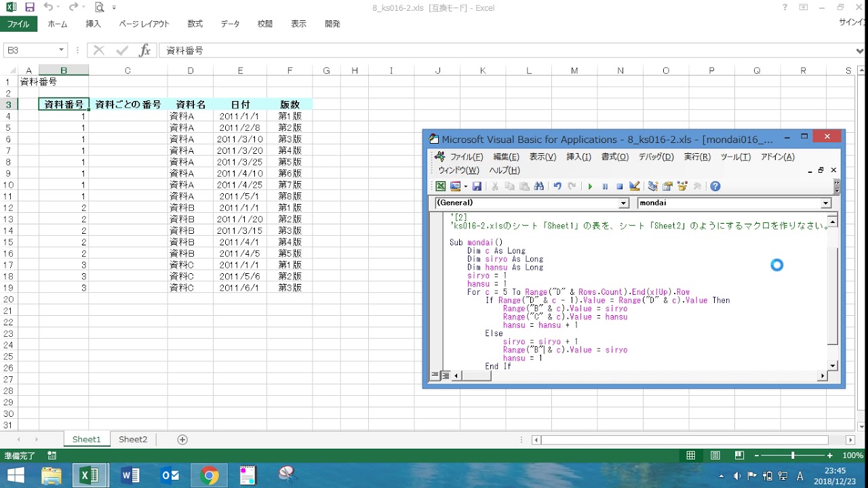This screenshot has height=488, width=868.
Task: Open the Name Box dropdown arrow
Action: [x=61, y=50]
